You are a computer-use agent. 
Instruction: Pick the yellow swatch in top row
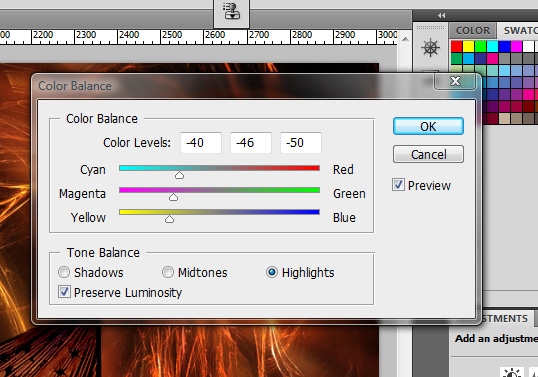click(468, 46)
